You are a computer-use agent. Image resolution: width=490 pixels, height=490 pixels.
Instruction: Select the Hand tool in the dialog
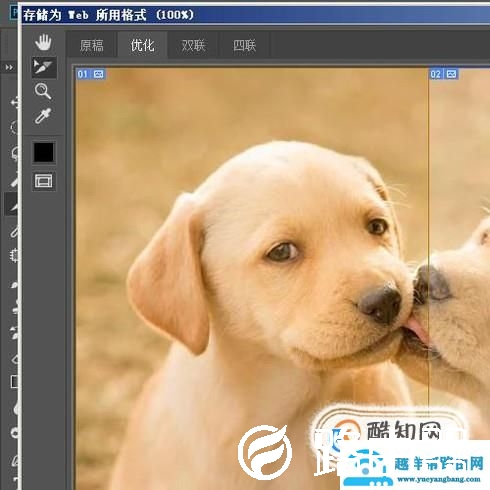coord(43,42)
